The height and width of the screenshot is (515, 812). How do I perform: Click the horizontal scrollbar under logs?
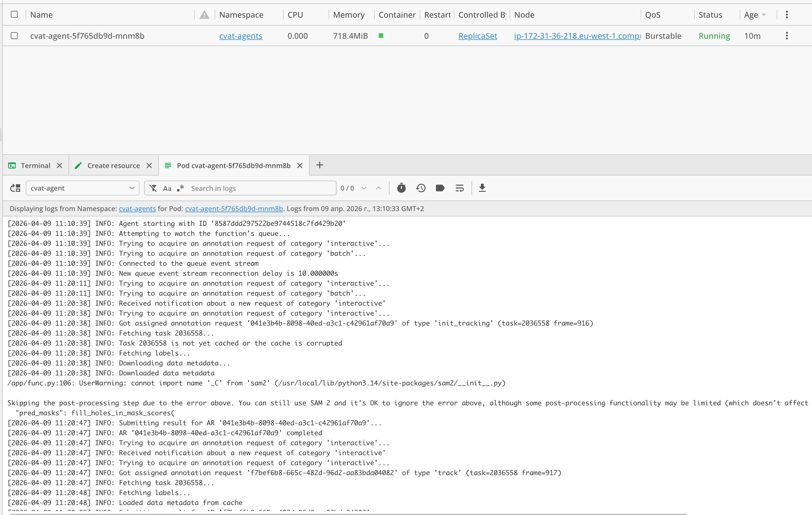tap(347, 514)
